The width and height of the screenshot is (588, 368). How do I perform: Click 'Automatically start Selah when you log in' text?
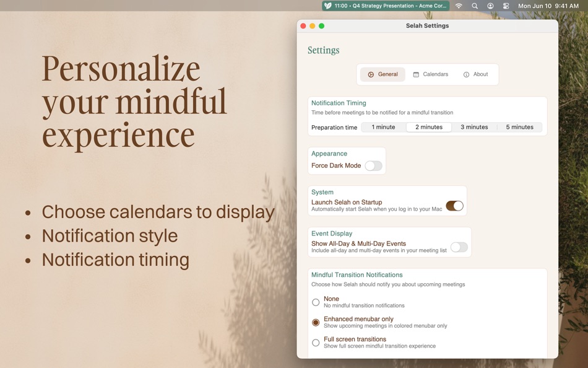(x=376, y=209)
